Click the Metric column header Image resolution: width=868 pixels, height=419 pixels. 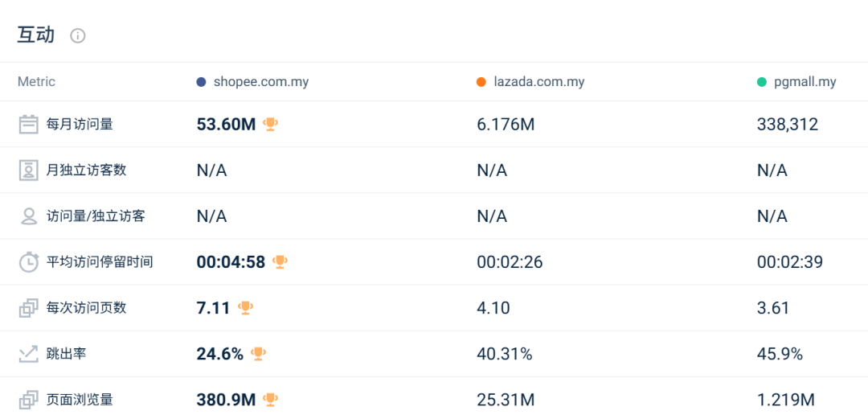pos(36,82)
